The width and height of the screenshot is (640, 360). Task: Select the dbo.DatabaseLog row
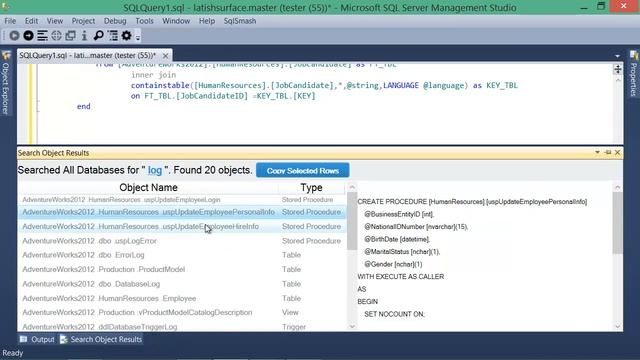(182, 284)
